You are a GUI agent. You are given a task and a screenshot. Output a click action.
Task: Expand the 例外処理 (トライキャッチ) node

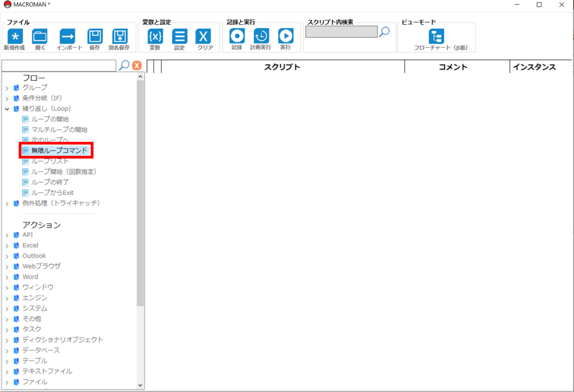[7, 204]
